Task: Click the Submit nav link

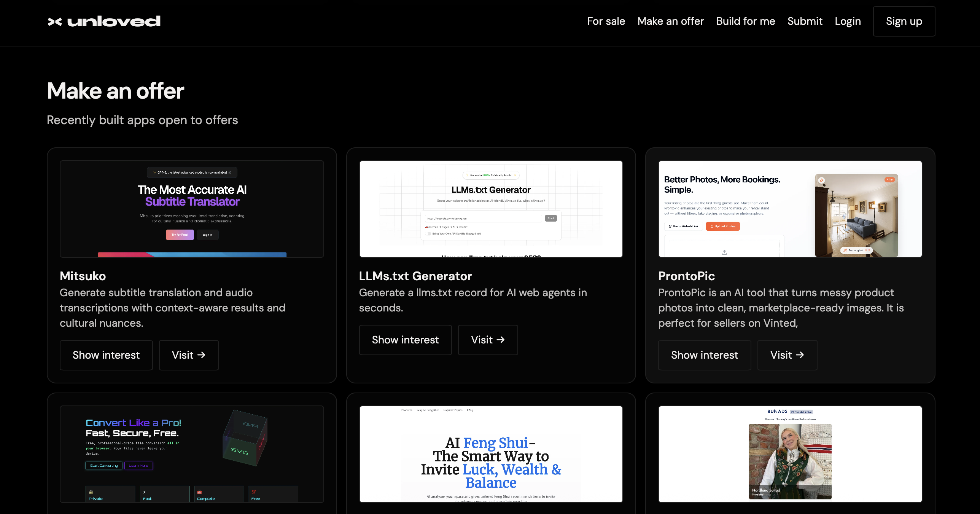Action: coord(805,21)
